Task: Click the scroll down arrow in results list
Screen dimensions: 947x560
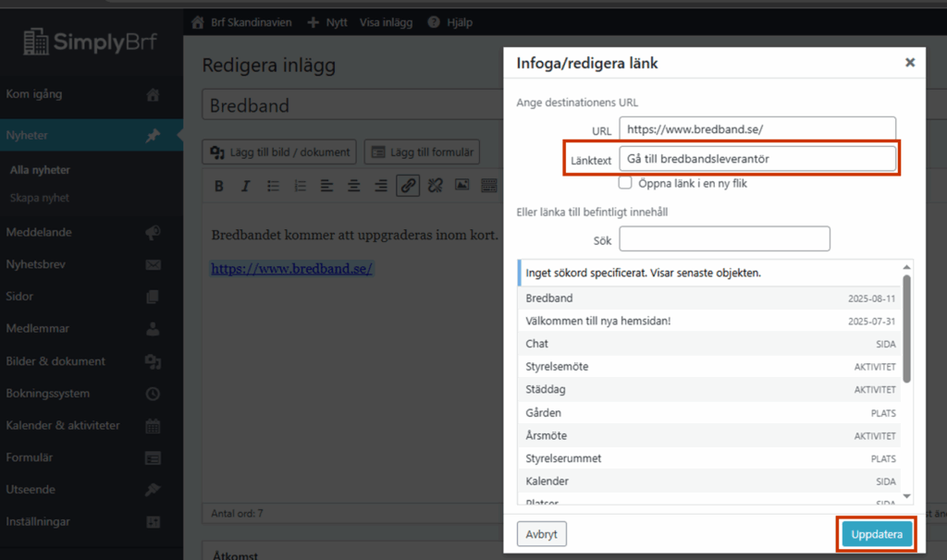Action: [906, 496]
